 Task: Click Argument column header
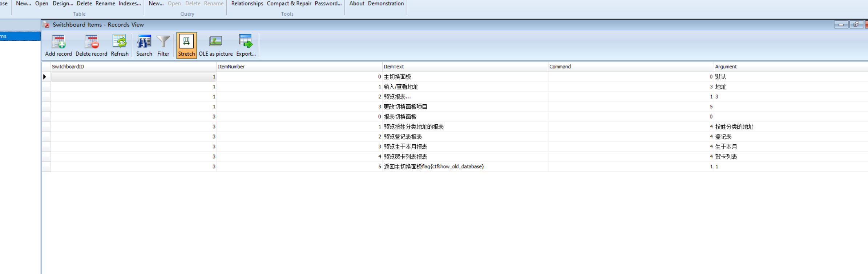[791, 67]
